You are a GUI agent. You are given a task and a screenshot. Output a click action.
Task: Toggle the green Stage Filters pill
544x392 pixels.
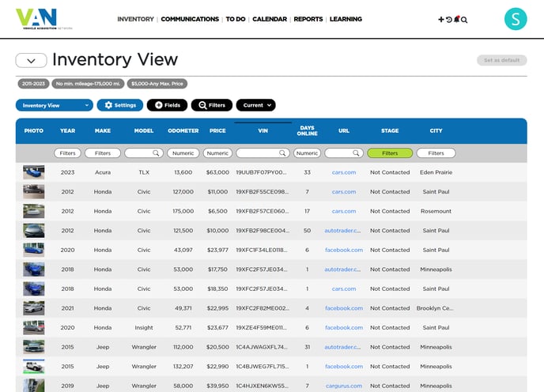[390, 153]
